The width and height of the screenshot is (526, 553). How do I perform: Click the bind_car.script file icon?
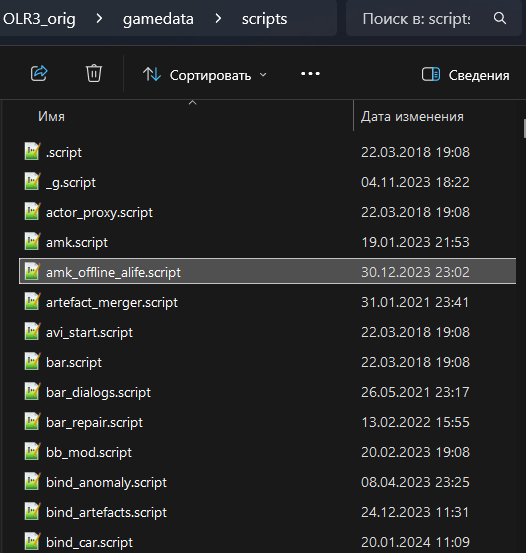(32, 541)
